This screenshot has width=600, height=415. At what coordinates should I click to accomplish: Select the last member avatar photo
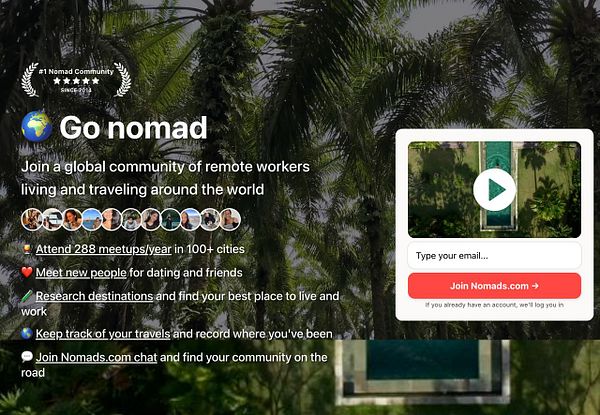coord(230,220)
